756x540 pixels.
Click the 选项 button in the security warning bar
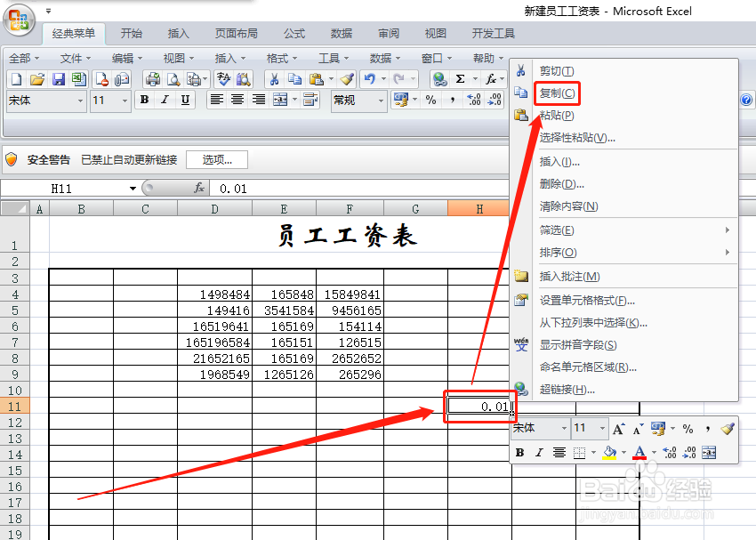pyautogui.click(x=218, y=160)
